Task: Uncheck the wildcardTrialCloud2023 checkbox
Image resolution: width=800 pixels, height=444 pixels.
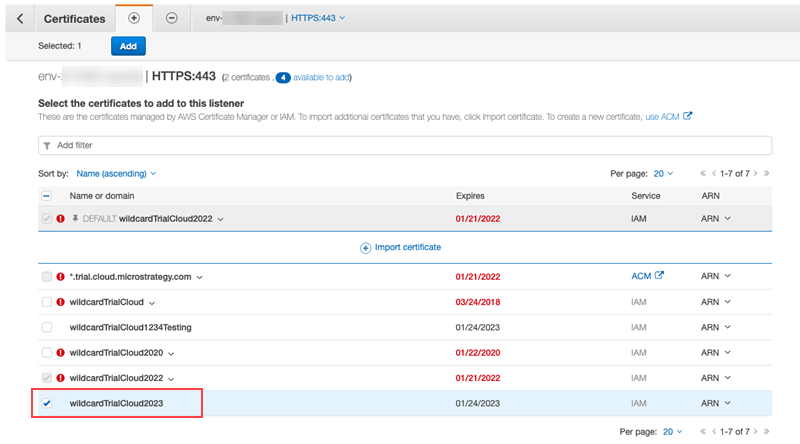Action: (x=47, y=404)
